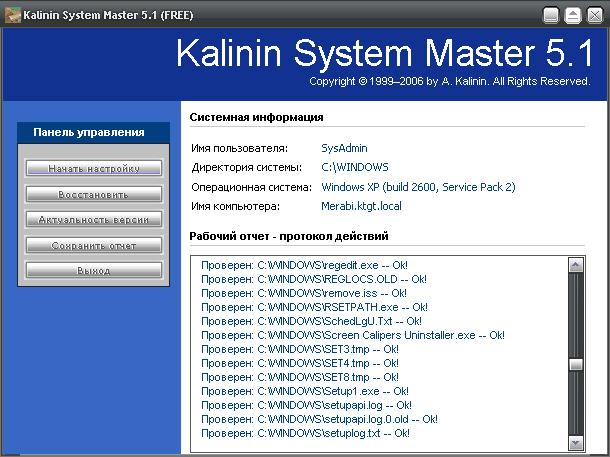Select the Setup1.exe log line
Image resolution: width=610 pixels, height=457 pixels.
pyautogui.click(x=305, y=391)
